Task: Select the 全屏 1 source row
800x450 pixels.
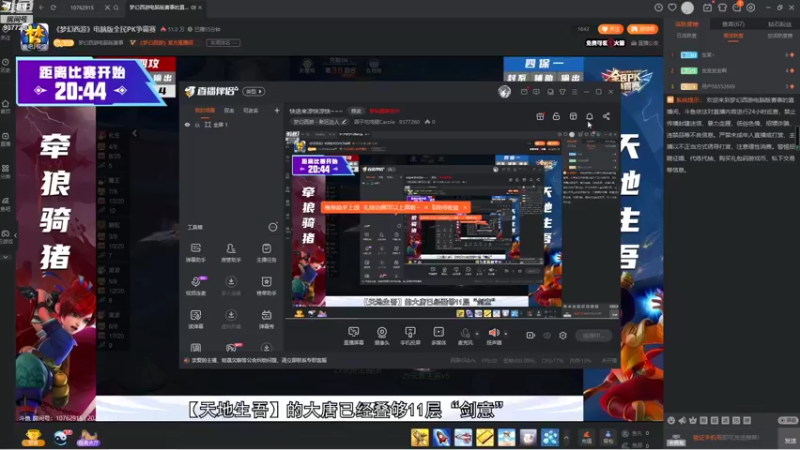Action: click(232, 124)
